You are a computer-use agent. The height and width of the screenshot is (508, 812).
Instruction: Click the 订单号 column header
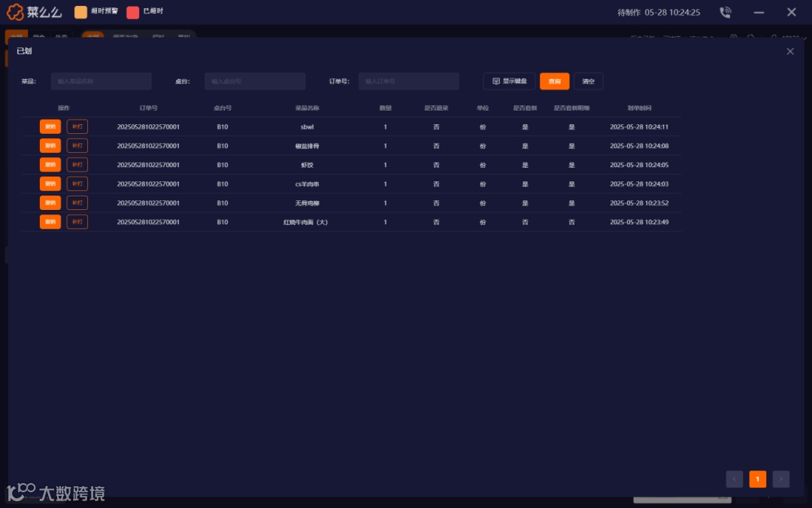tap(149, 108)
